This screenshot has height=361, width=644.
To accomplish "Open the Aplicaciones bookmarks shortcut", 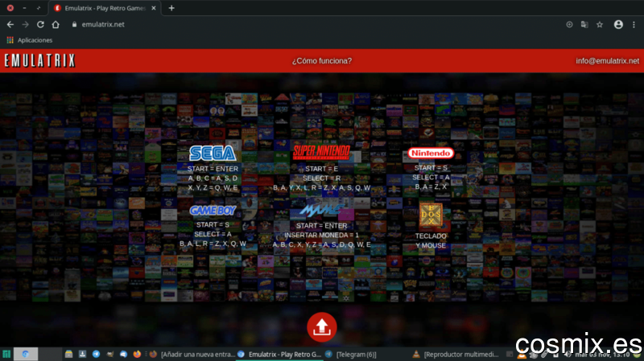I will tap(30, 40).
